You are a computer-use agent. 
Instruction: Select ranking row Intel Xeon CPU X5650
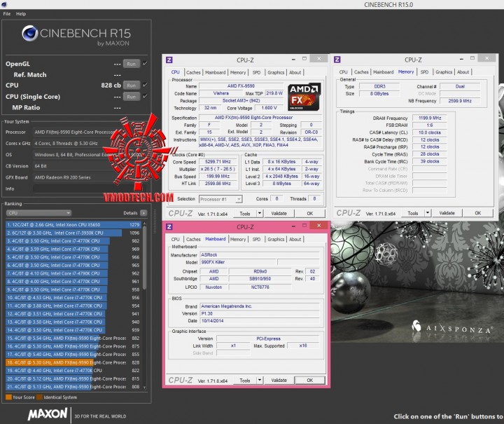pos(73,224)
